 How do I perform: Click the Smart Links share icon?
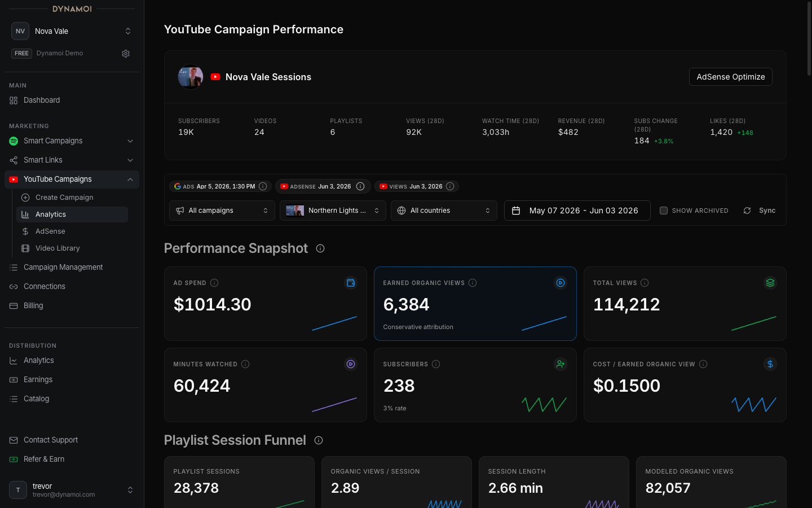(14, 160)
